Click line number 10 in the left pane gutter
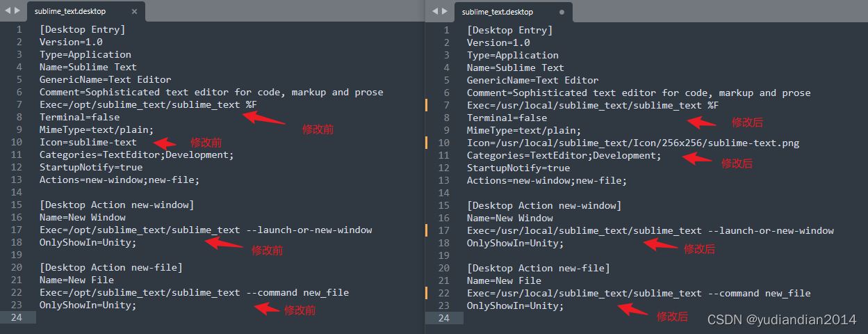 [17, 142]
